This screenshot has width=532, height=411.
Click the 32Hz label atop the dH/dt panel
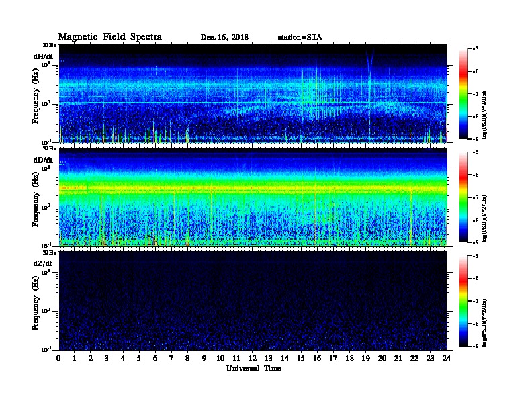coord(49,45)
